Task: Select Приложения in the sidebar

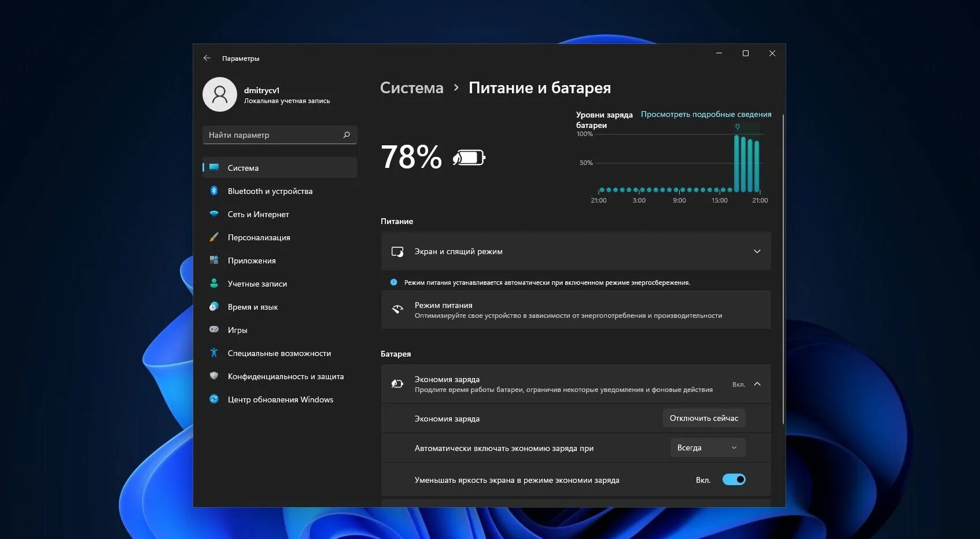Action: pyautogui.click(x=280, y=260)
